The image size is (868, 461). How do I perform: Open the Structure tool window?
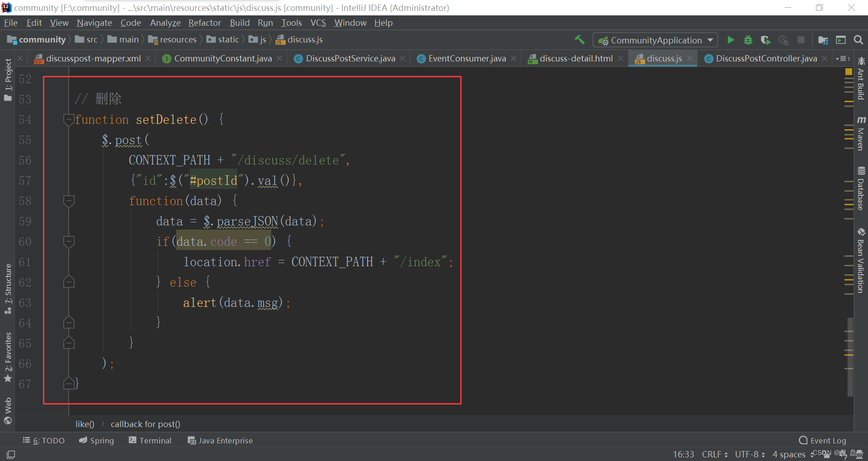(x=8, y=288)
